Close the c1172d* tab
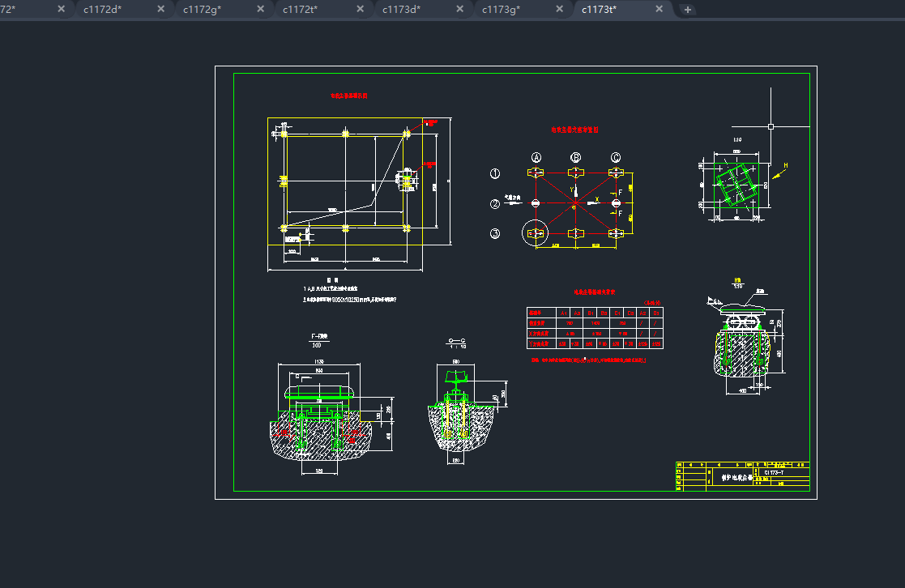The image size is (905, 588). point(161,9)
